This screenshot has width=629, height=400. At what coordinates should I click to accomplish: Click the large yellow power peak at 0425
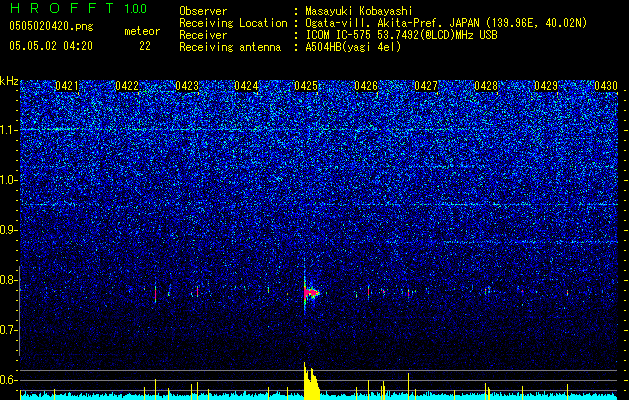point(311,381)
